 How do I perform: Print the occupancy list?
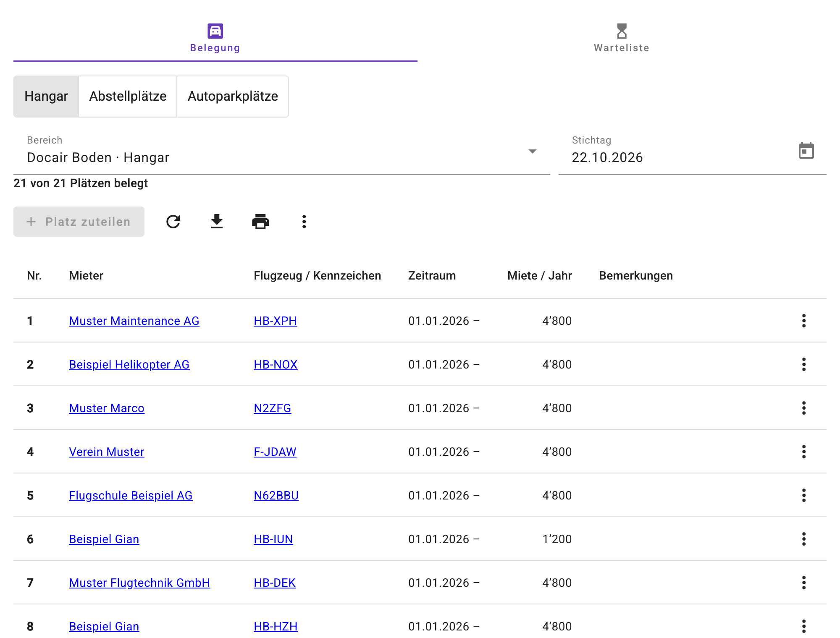pos(260,222)
